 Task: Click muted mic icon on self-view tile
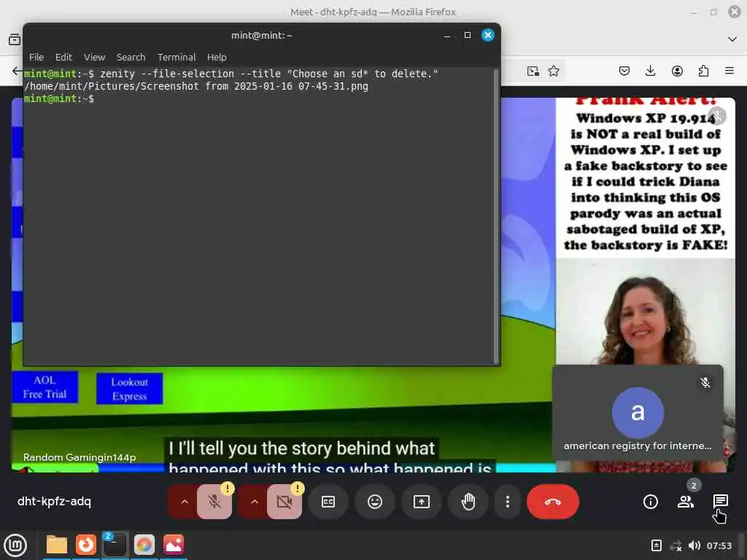[705, 382]
